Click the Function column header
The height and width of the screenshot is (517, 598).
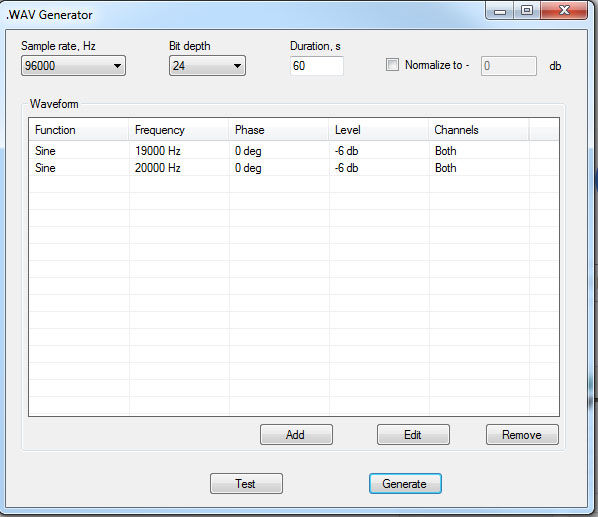coord(79,130)
